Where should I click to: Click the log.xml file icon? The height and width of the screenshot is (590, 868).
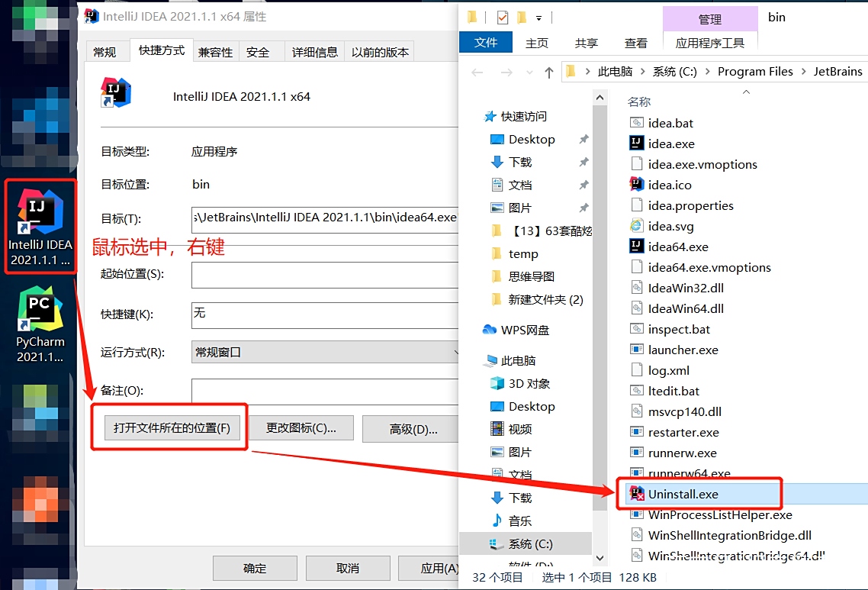[637, 370]
